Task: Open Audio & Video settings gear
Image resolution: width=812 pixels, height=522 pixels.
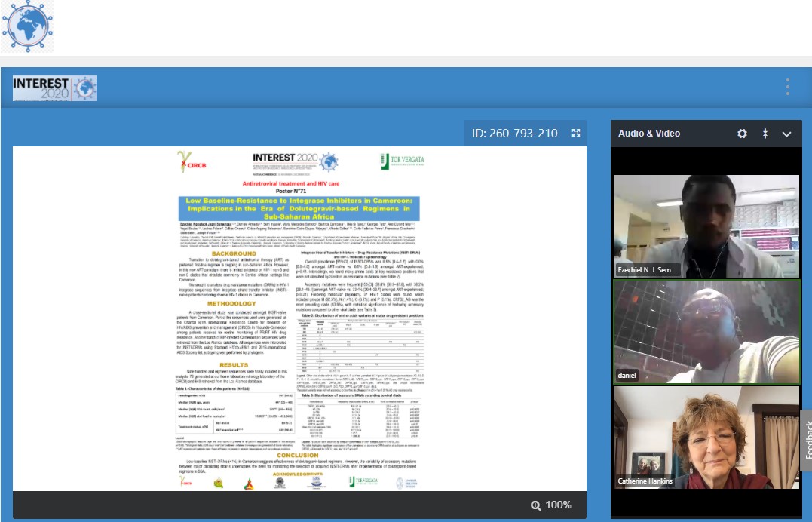Action: [742, 134]
